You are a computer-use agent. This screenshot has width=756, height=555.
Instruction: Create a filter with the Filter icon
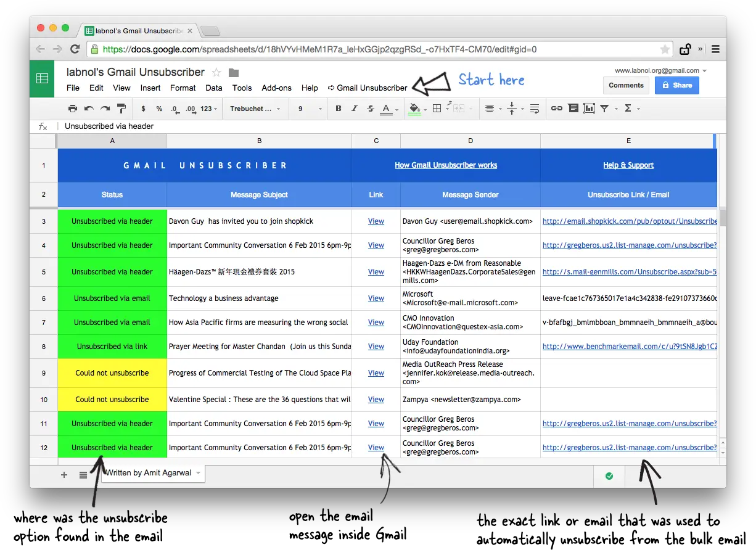[x=604, y=109]
